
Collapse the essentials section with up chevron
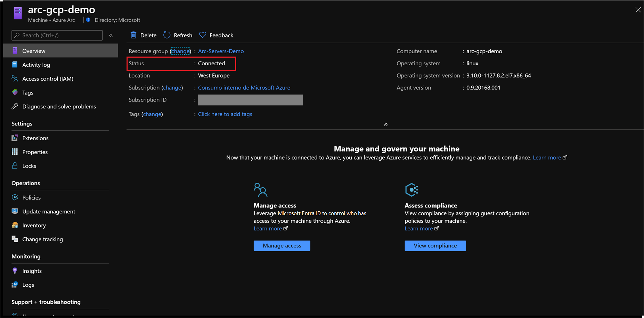click(x=386, y=124)
